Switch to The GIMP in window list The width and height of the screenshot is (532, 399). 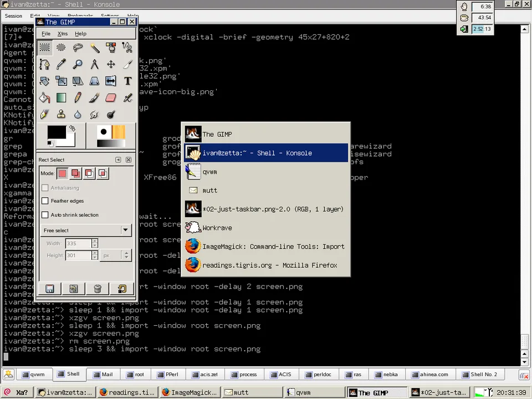[265, 134]
